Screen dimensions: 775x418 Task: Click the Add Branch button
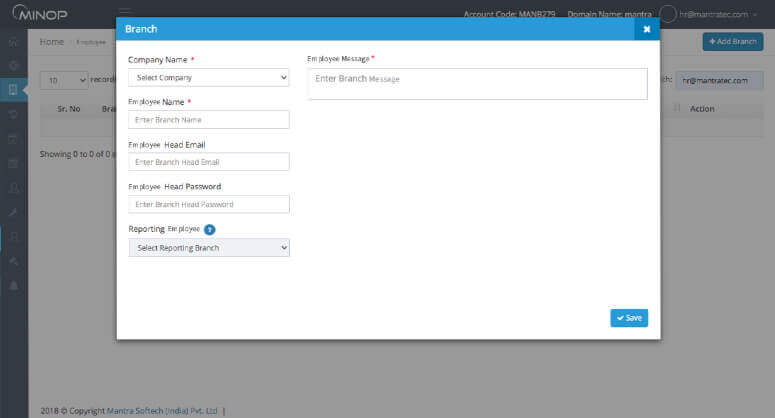[732, 42]
